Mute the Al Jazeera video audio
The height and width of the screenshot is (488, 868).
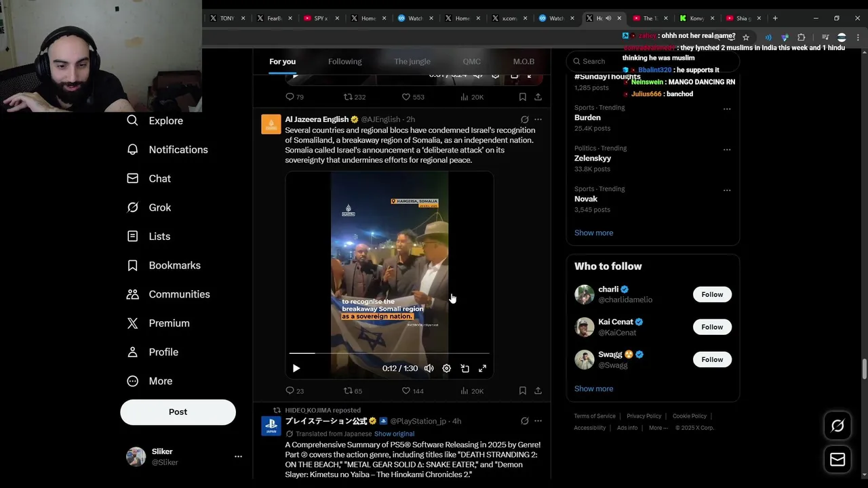(x=429, y=368)
